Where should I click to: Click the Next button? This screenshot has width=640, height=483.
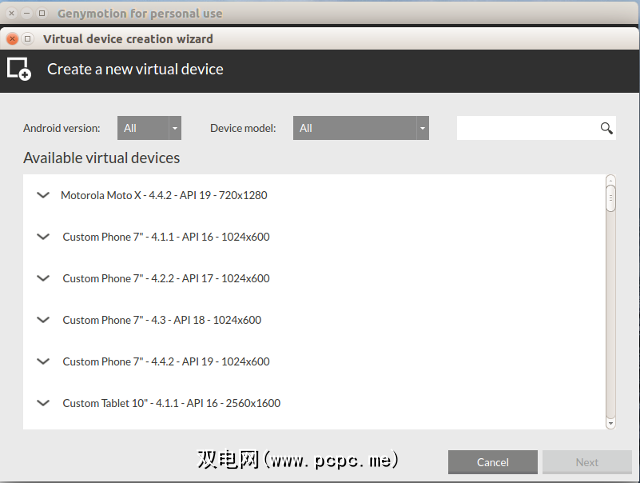(587, 462)
